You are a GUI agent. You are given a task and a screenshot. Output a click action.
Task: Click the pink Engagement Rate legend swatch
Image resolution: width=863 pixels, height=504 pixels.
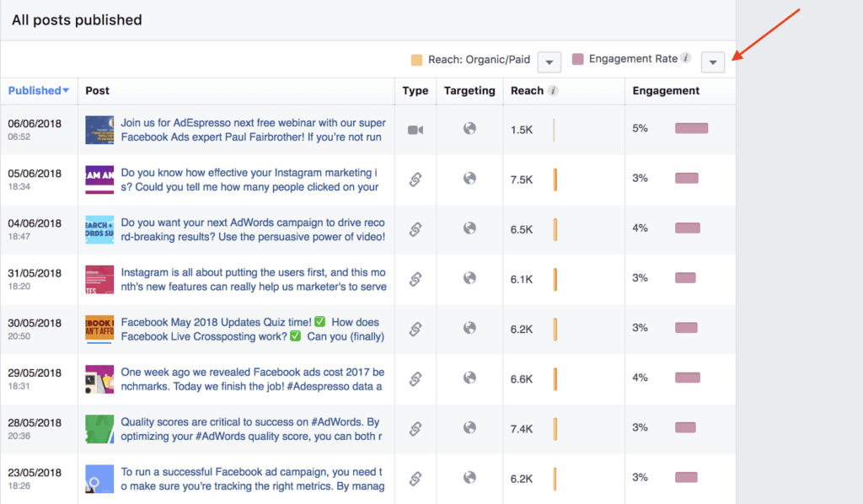pyautogui.click(x=577, y=59)
